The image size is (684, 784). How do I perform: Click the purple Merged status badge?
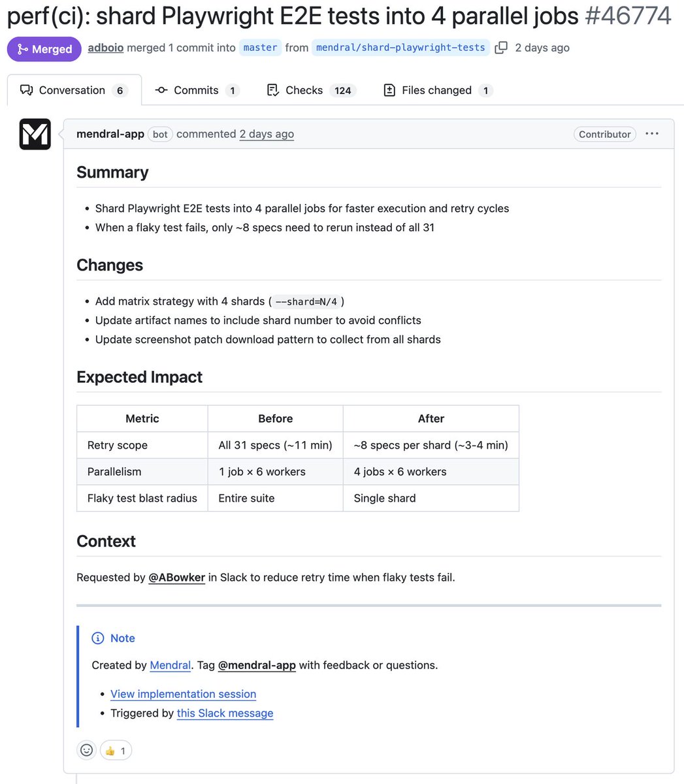(x=44, y=49)
